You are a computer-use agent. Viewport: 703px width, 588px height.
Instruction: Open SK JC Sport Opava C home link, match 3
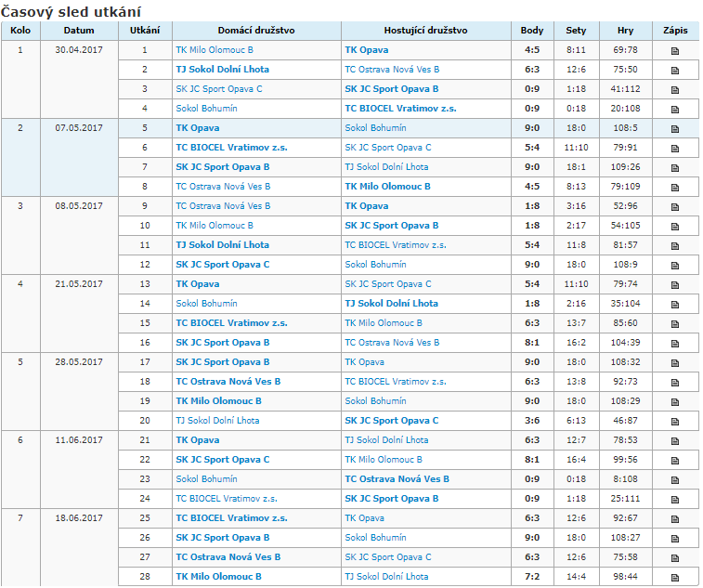pos(219,89)
